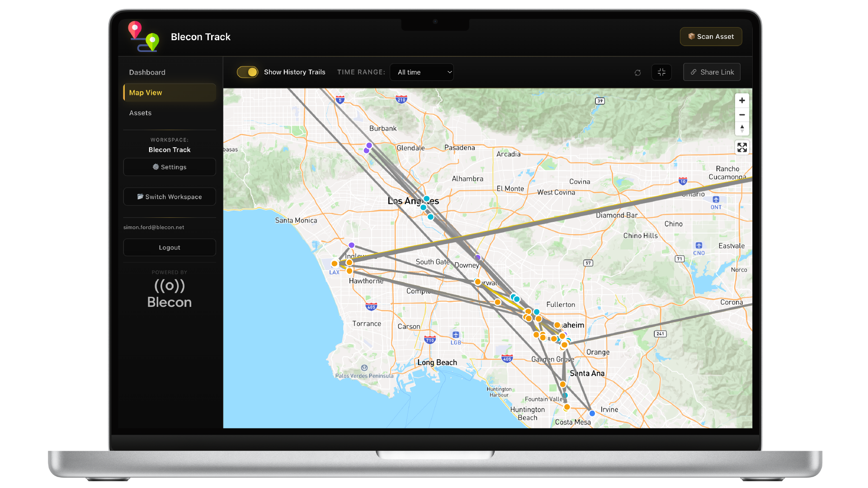This screenshot has width=868, height=488.
Task: Open the All time range dropdown
Action: (422, 72)
